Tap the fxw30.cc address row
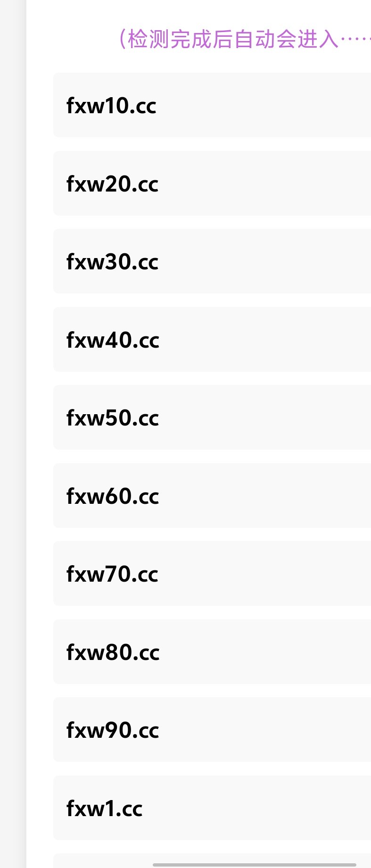Image resolution: width=371 pixels, height=868 pixels. pos(212,261)
